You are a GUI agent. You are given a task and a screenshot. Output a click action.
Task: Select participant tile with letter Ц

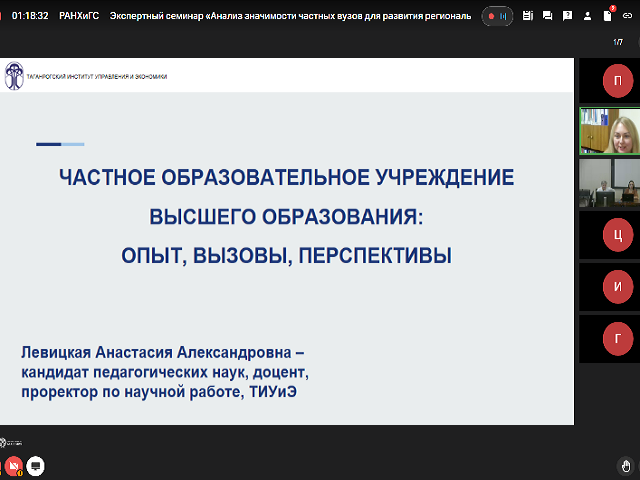click(609, 235)
